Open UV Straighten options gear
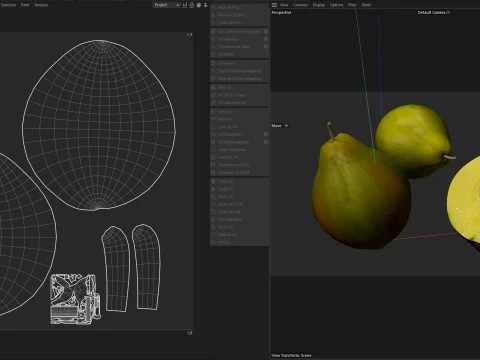 [x=266, y=134]
